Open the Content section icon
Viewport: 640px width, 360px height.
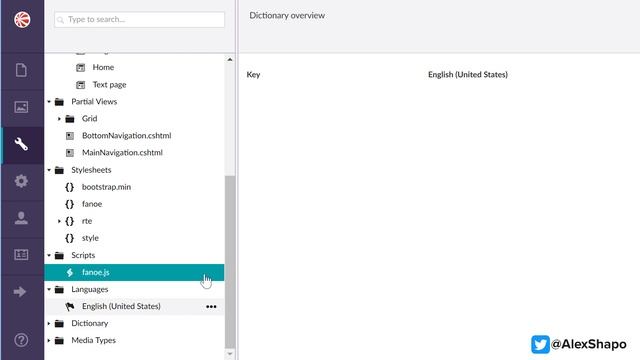pos(21,70)
